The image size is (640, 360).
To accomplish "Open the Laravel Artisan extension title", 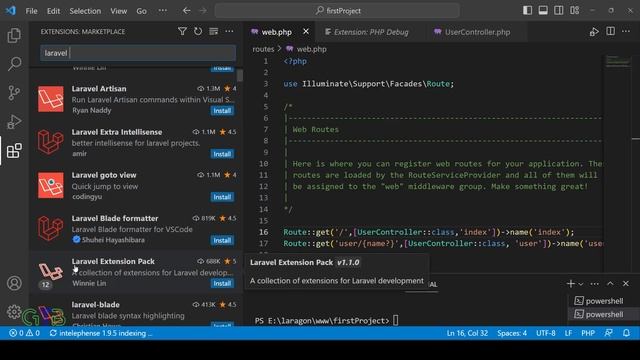I will 99,89.
